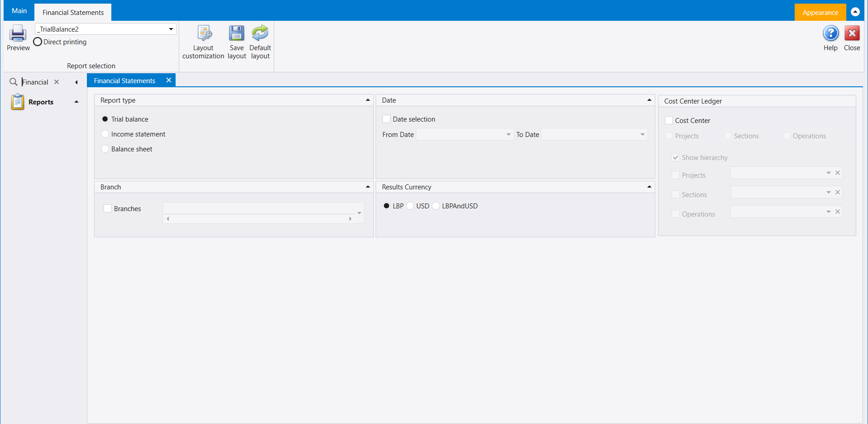Select the Financial Statements ribbon tab
Image resolution: width=868 pixels, height=424 pixels.
[73, 12]
